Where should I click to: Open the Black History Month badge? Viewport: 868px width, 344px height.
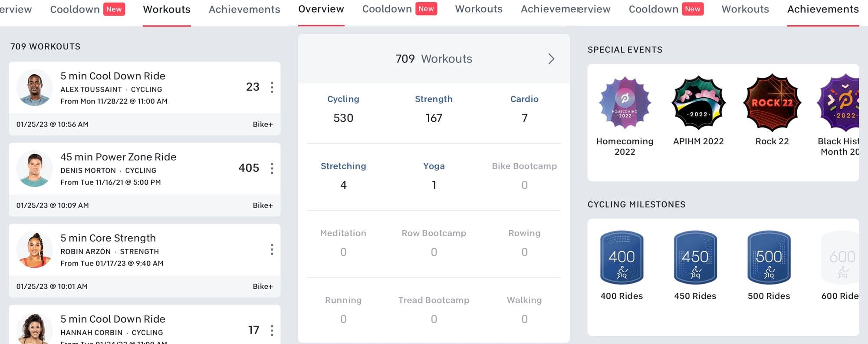(x=839, y=103)
